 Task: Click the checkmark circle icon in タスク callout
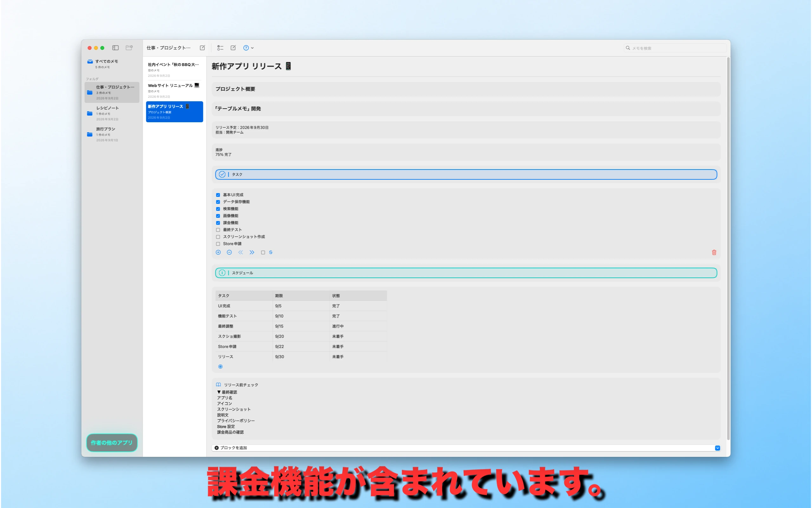pos(222,174)
